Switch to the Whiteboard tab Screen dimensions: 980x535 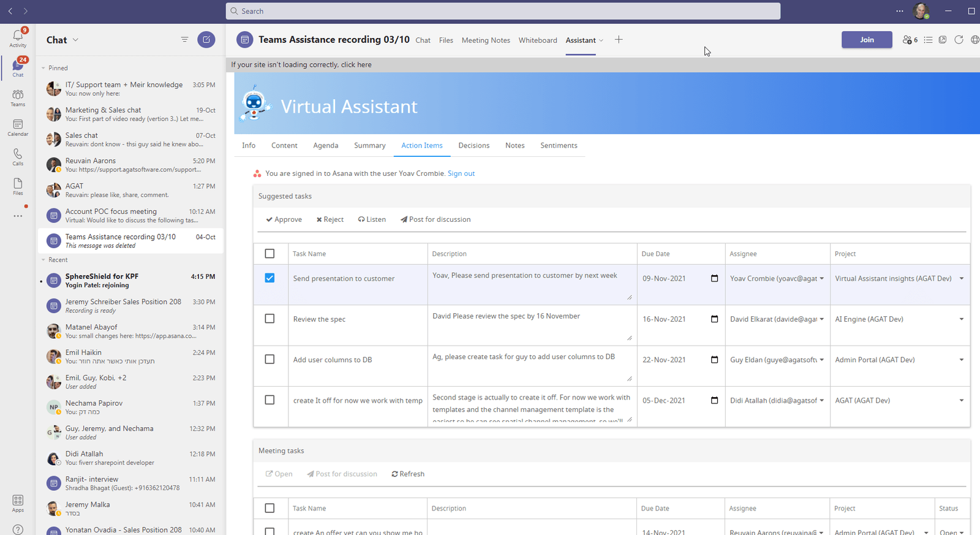click(x=538, y=40)
